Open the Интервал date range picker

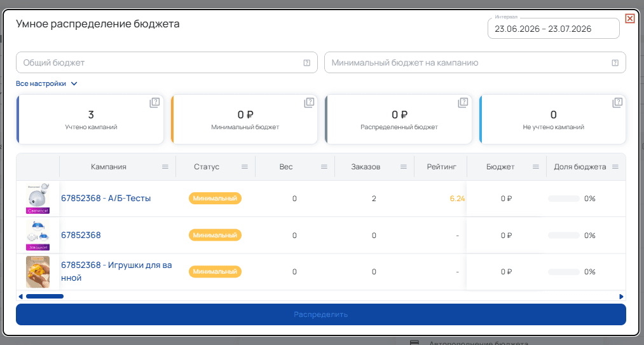click(553, 29)
